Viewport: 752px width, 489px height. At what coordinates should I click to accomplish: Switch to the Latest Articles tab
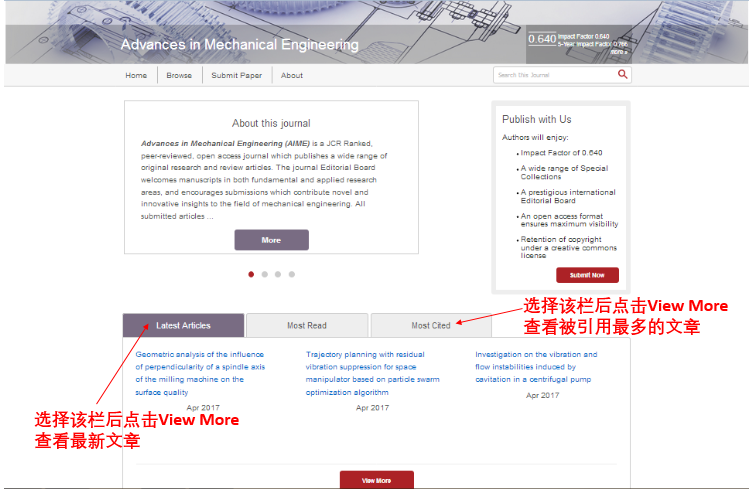184,325
